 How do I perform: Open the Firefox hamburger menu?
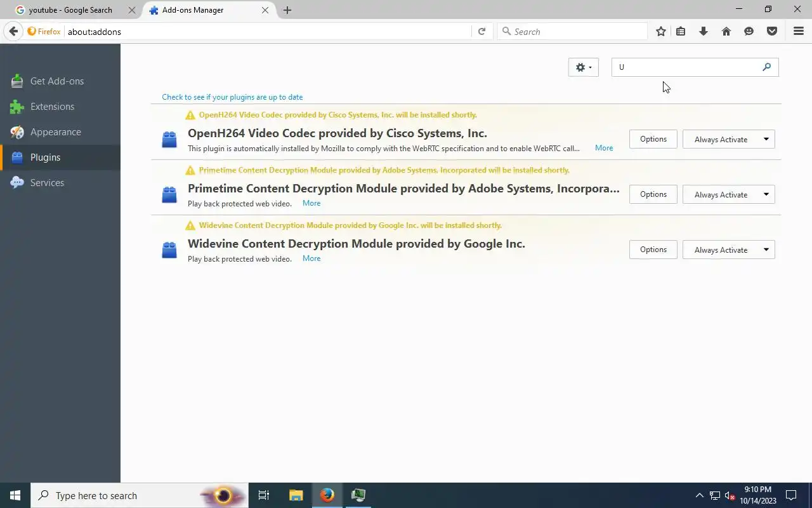tap(799, 31)
